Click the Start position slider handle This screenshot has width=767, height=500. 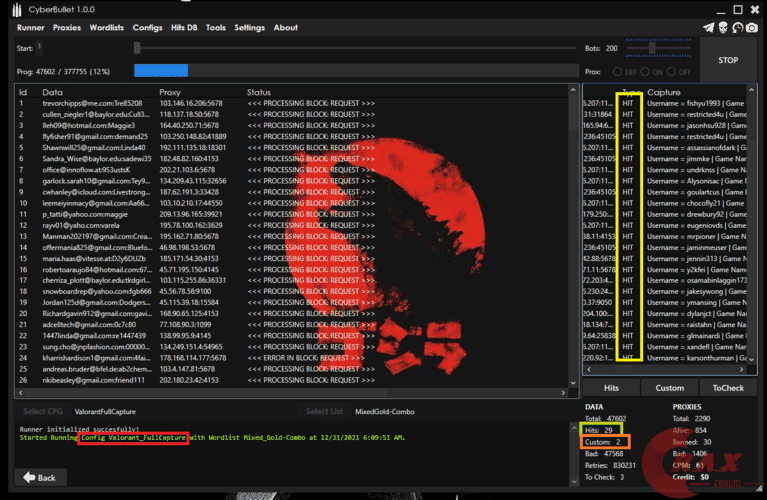pos(137,47)
